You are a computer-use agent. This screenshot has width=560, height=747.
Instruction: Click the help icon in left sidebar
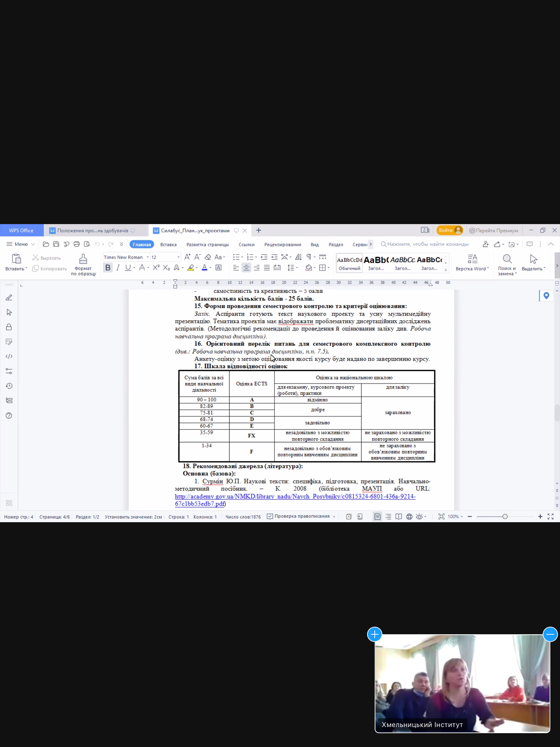click(9, 416)
